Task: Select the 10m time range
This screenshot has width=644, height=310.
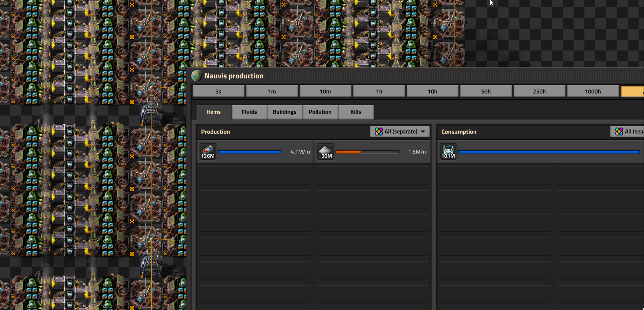Action: 325,91
